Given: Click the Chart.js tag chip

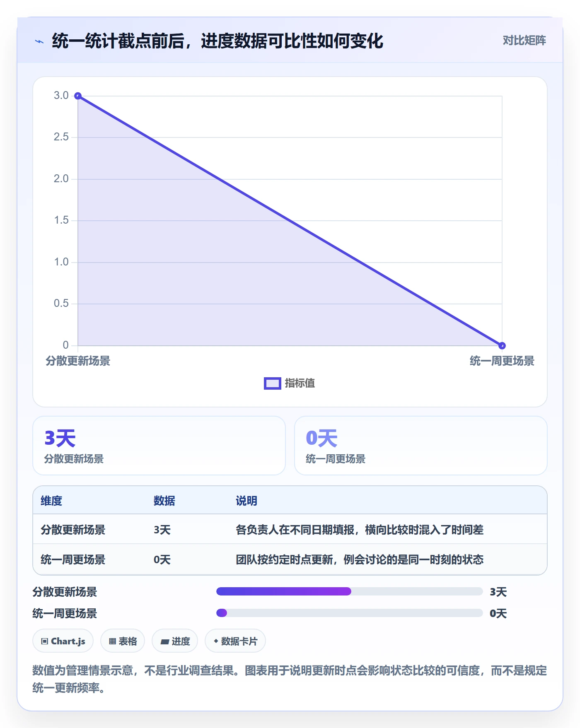Looking at the screenshot, I should (63, 641).
